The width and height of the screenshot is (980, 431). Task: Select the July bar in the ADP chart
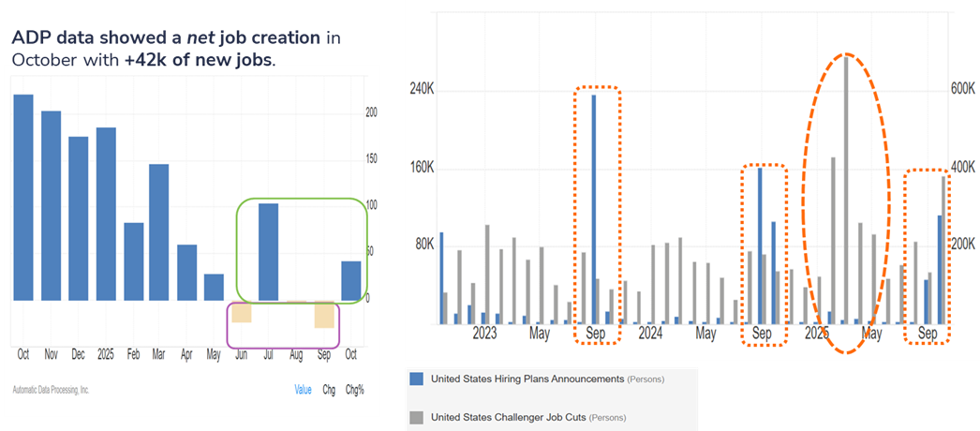[x=269, y=252]
